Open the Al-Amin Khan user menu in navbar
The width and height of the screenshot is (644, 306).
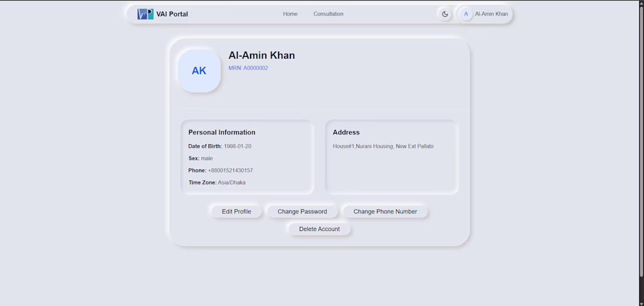[x=491, y=14]
